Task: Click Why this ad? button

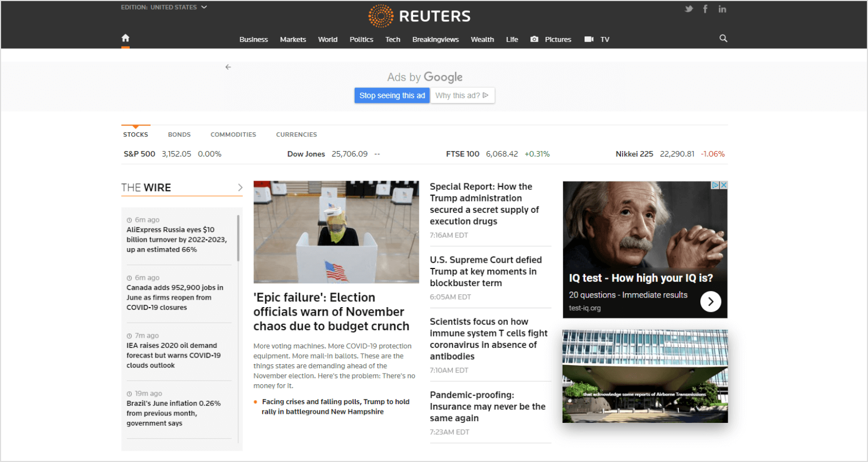Action: coord(462,95)
